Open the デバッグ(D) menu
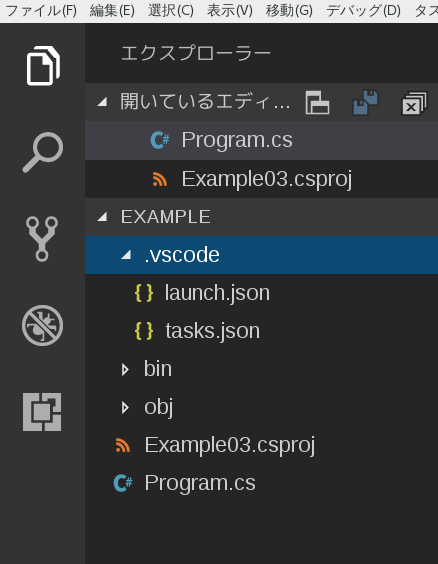The width and height of the screenshot is (438, 564). click(x=363, y=11)
